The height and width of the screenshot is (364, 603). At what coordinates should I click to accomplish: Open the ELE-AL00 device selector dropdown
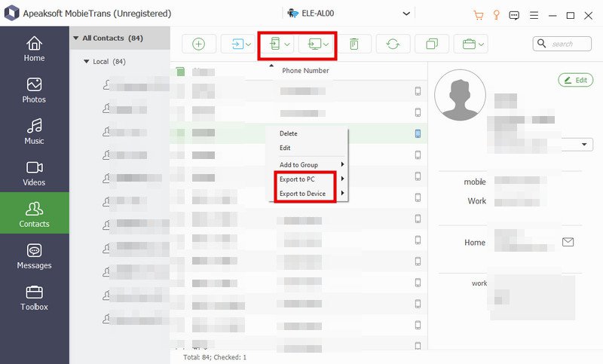406,14
